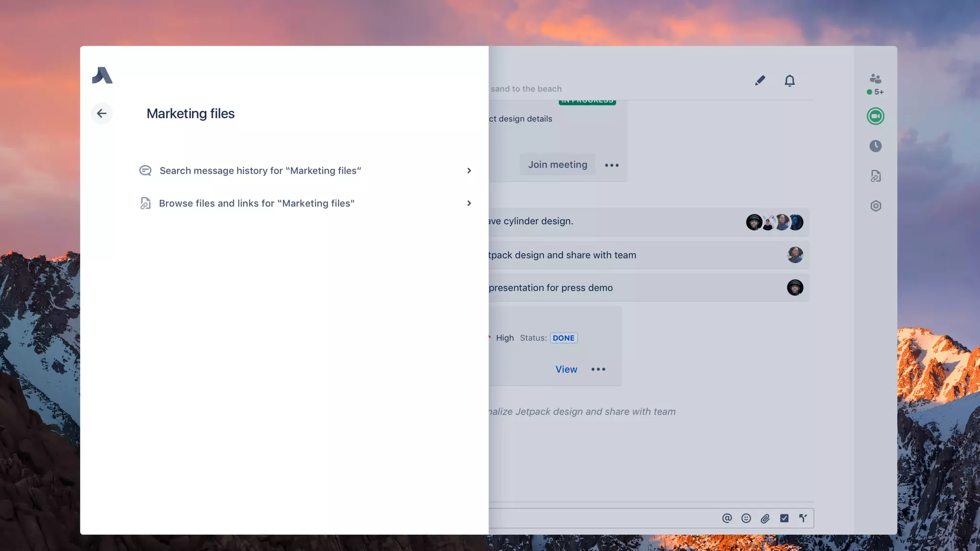980x551 pixels.
Task: Open more options beside Join meeting
Action: 612,165
